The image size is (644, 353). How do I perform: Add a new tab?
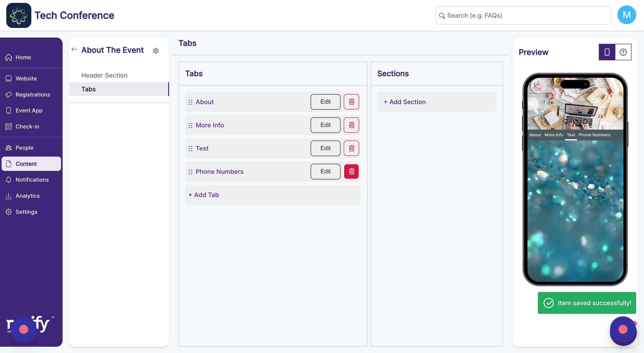pos(204,195)
